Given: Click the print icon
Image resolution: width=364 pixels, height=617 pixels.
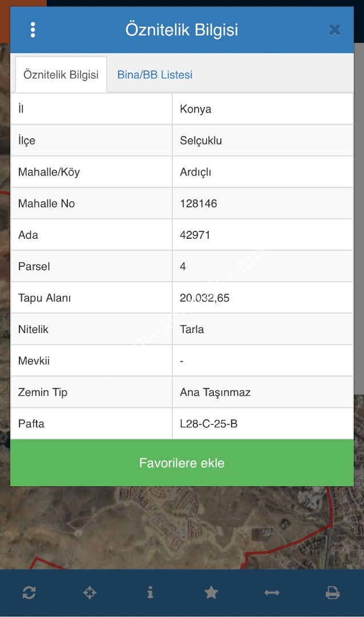Looking at the screenshot, I should pyautogui.click(x=333, y=593).
